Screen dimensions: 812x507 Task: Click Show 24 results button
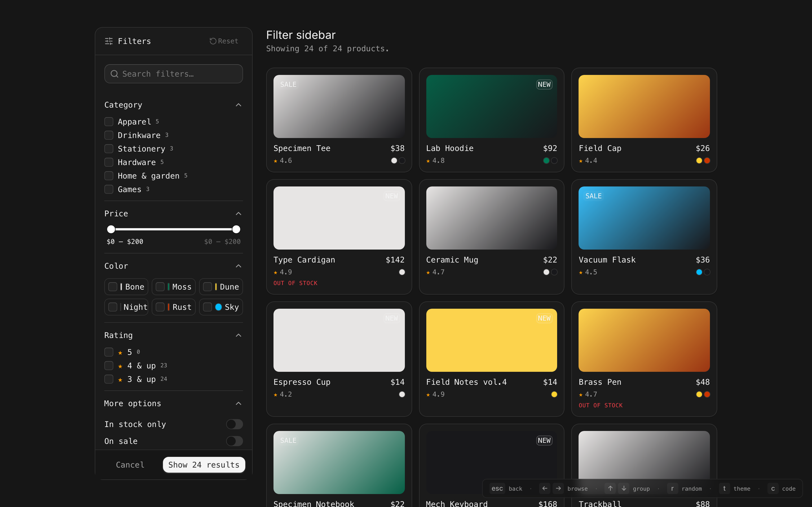(204, 465)
